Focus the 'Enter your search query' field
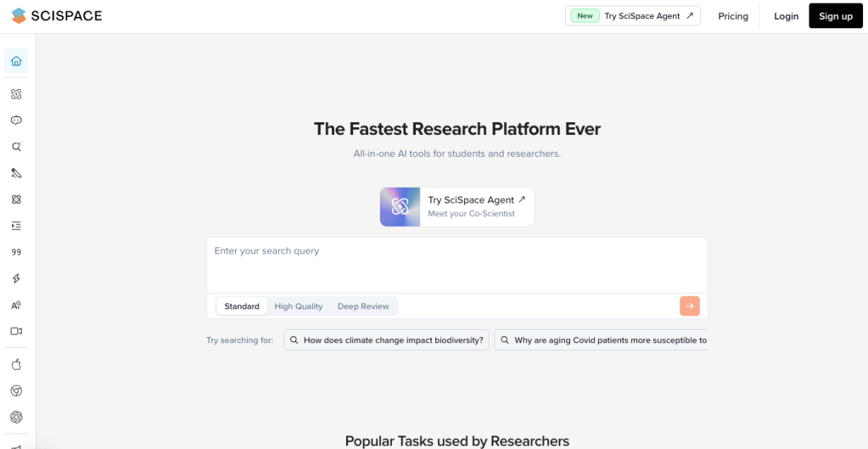This screenshot has width=868, height=449. (x=456, y=263)
